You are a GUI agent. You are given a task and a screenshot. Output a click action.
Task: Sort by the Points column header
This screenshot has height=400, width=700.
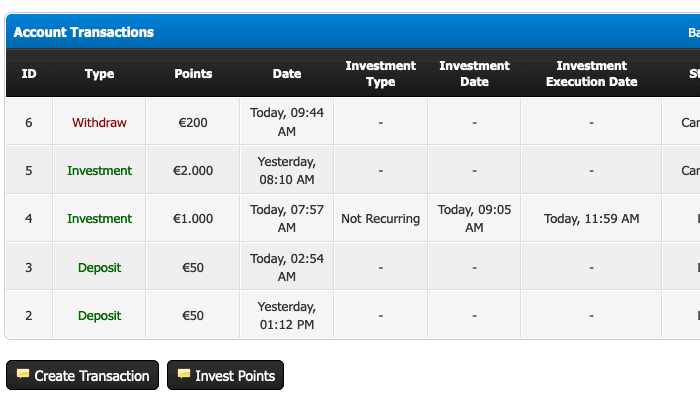tap(193, 74)
